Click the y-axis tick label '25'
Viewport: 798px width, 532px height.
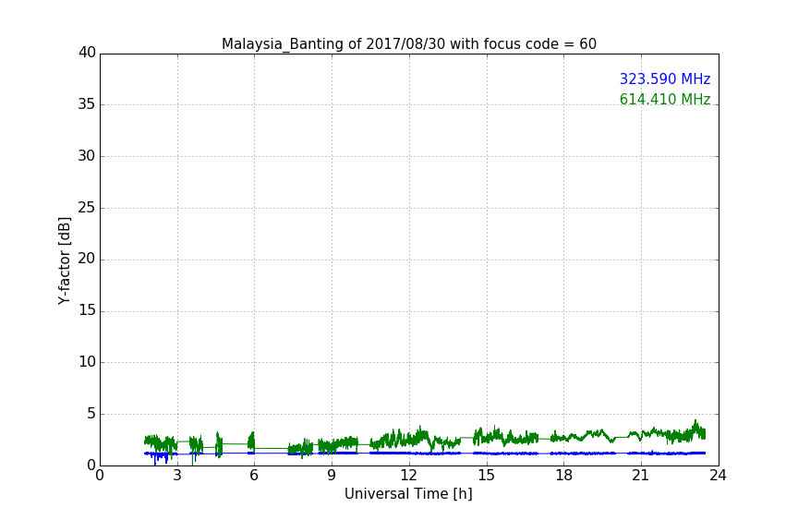pyautogui.click(x=87, y=208)
